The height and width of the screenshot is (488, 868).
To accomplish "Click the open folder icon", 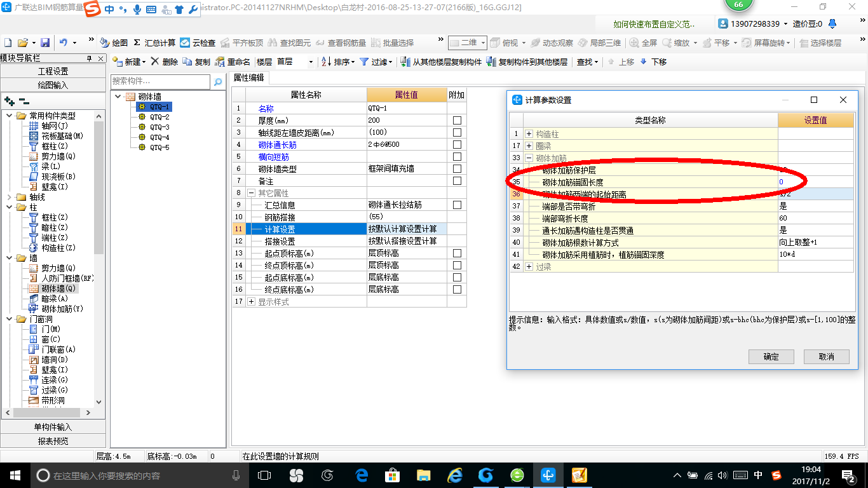I will (22, 43).
